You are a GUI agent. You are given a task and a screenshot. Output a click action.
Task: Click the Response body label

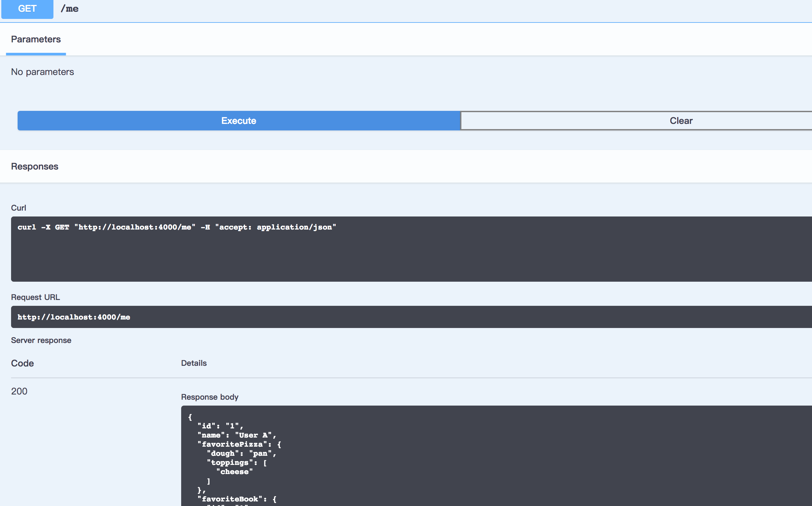coord(210,397)
